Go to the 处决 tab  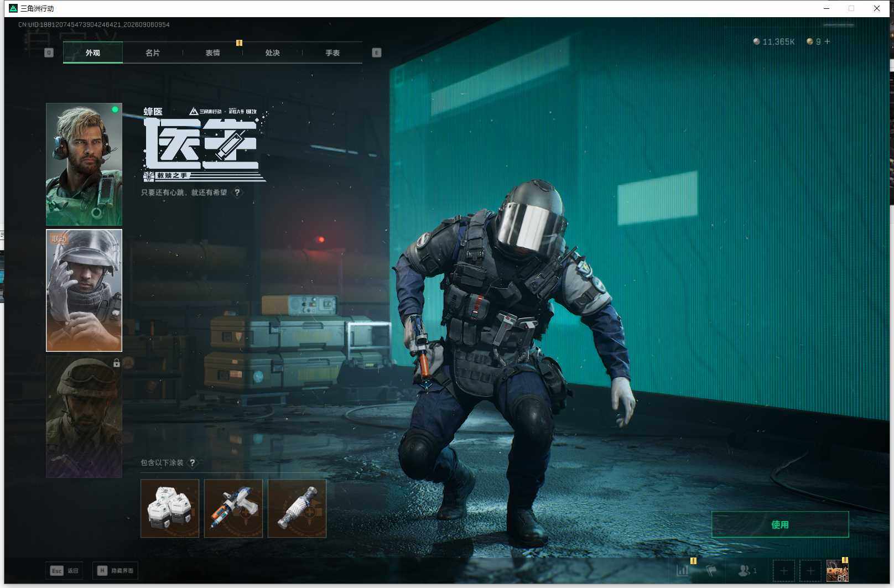(x=272, y=53)
